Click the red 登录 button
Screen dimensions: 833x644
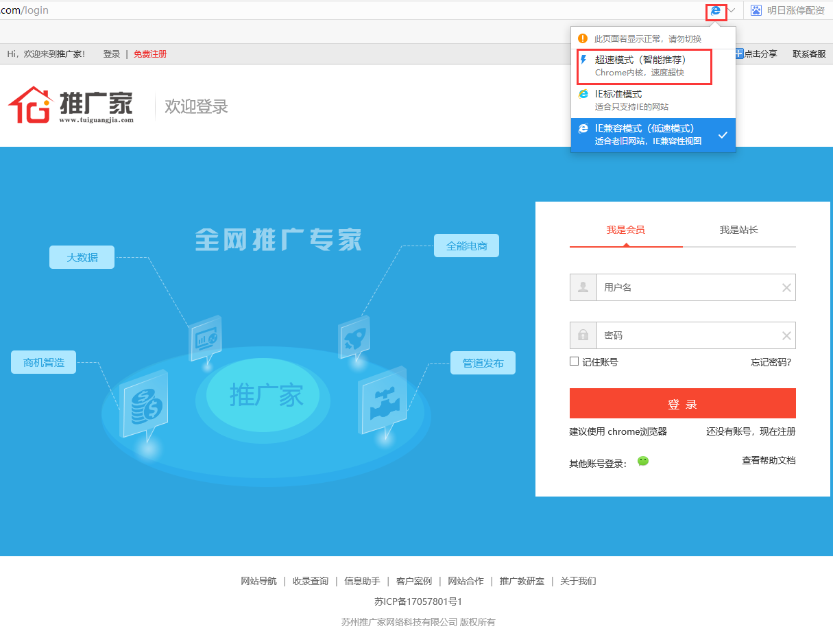point(683,403)
